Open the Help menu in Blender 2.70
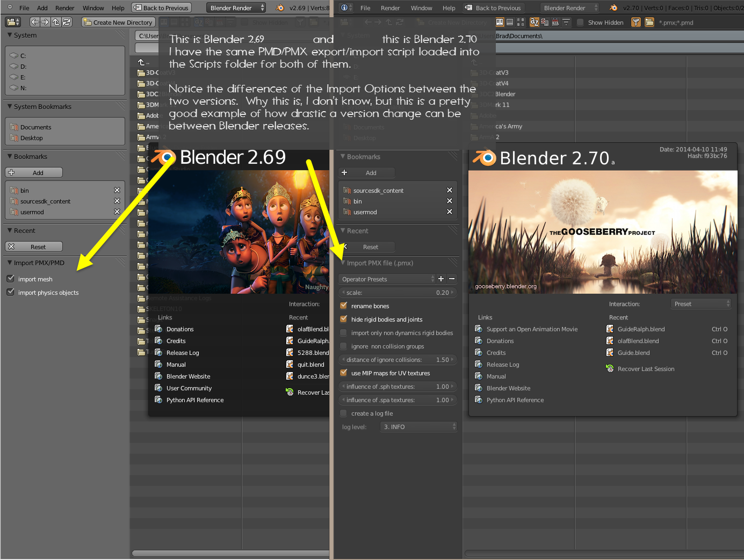744x560 pixels. tap(449, 8)
